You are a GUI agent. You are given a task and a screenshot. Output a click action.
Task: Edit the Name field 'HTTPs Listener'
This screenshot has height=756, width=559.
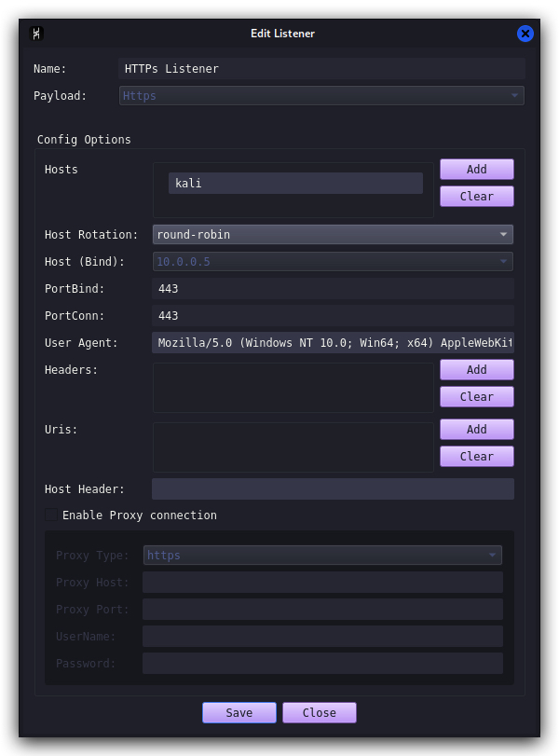pos(321,68)
